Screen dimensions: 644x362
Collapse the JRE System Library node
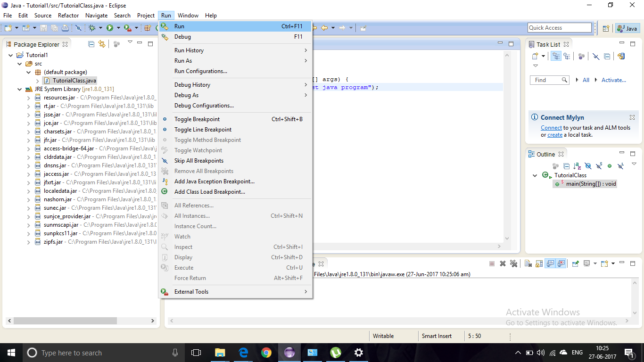20,89
